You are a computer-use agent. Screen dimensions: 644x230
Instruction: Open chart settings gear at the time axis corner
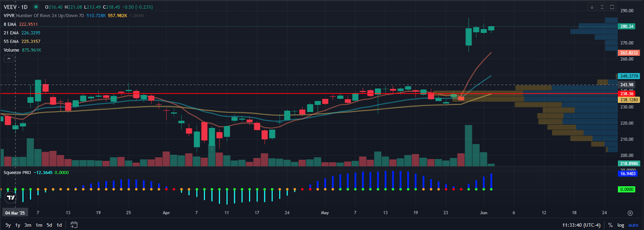(x=630, y=213)
